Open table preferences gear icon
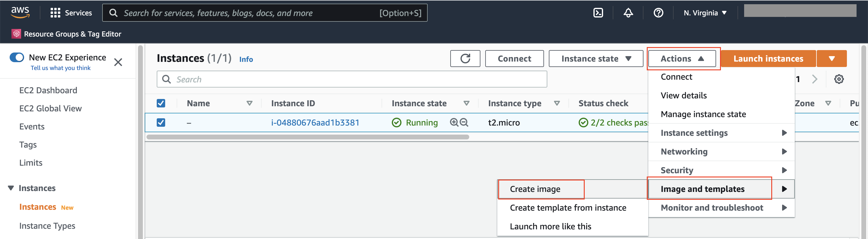This screenshot has width=868, height=239. pyautogui.click(x=839, y=79)
